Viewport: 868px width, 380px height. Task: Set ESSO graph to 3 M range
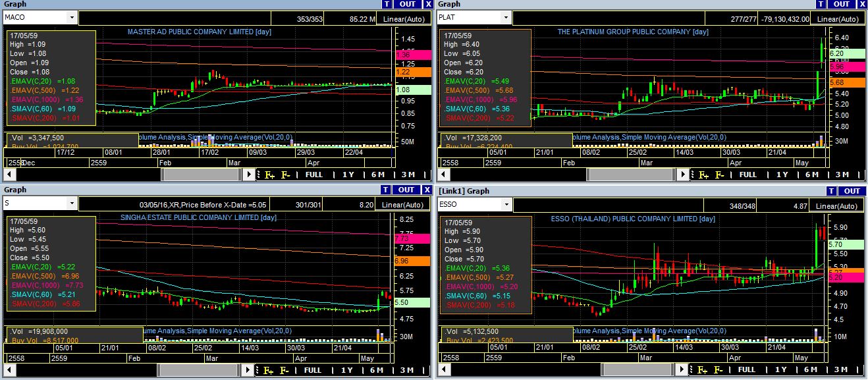(842, 370)
